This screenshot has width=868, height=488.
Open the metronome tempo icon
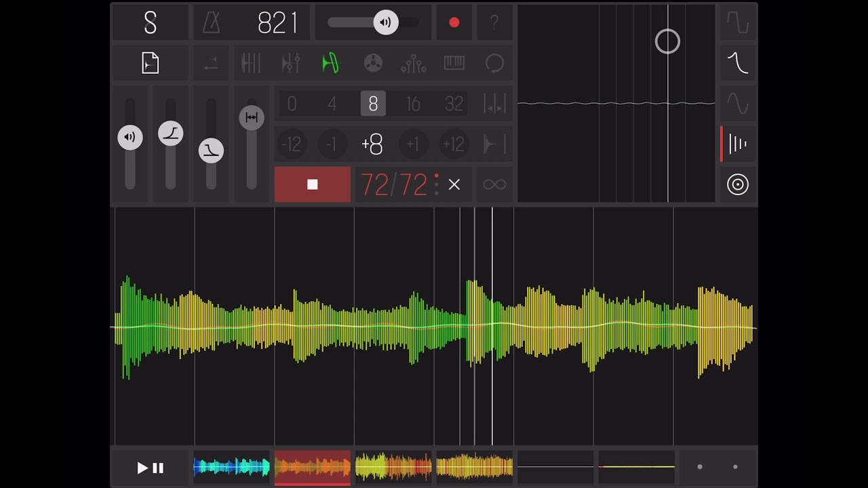tap(211, 23)
